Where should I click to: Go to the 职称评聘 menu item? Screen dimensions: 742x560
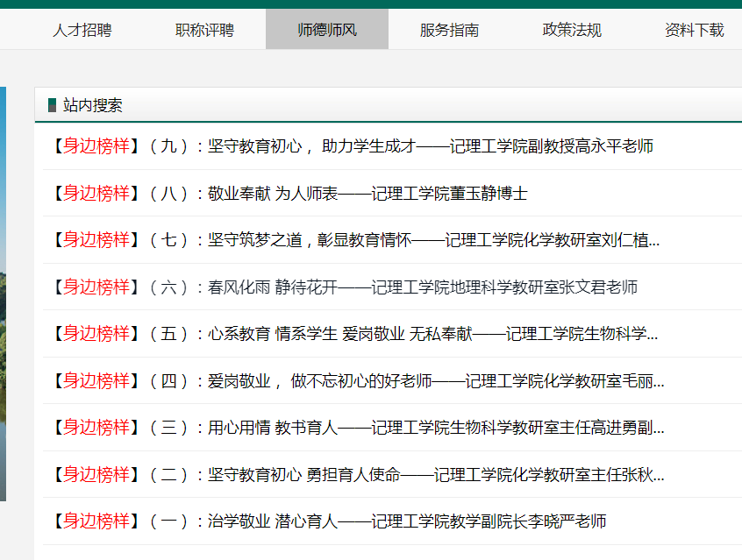[x=204, y=30]
